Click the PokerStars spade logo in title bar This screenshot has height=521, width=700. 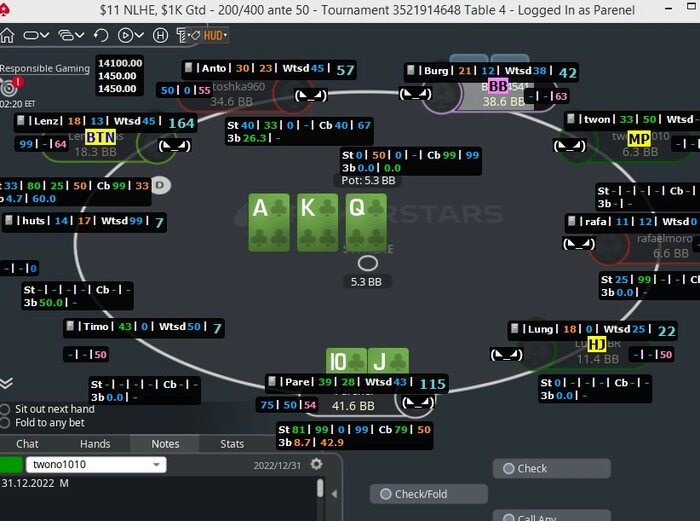[x=4, y=10]
